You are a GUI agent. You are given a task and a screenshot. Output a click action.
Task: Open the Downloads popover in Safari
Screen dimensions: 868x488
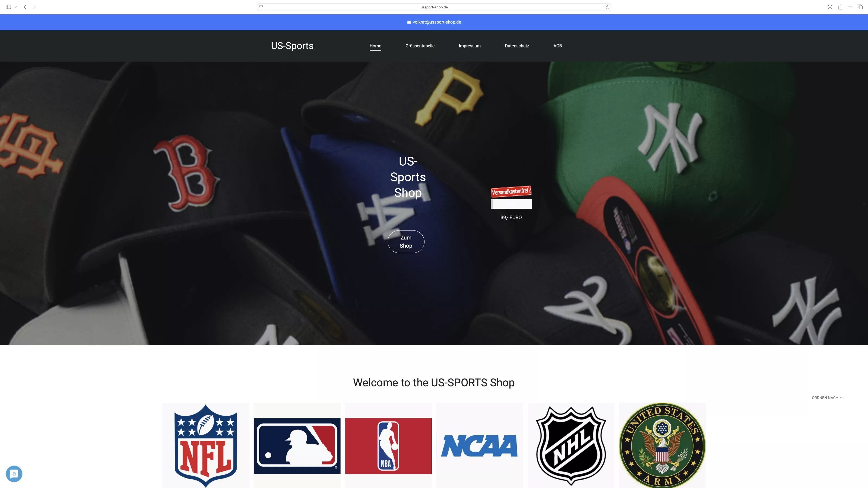pos(829,7)
